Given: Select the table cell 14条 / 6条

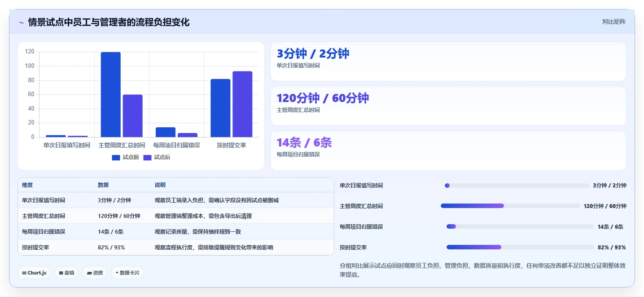Looking at the screenshot, I should [110, 232].
